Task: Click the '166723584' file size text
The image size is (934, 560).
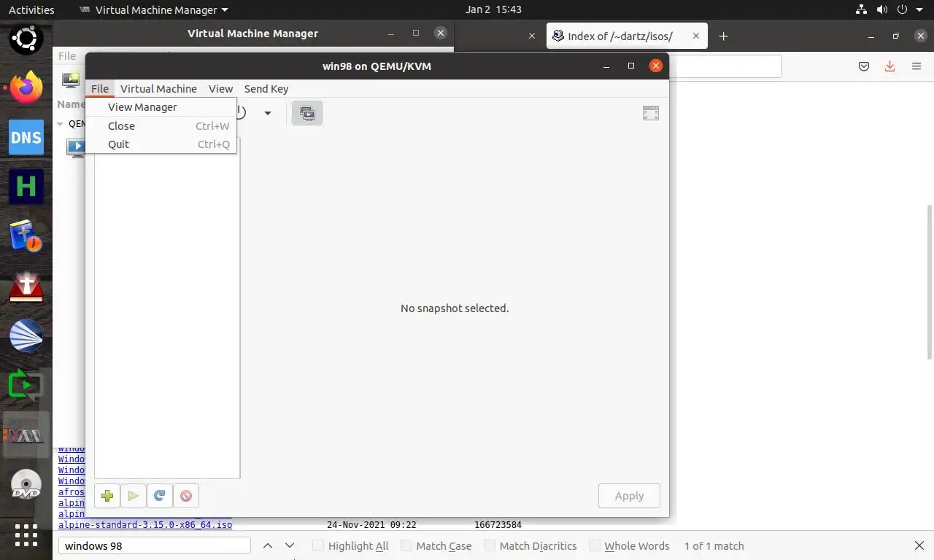Action: click(x=498, y=524)
